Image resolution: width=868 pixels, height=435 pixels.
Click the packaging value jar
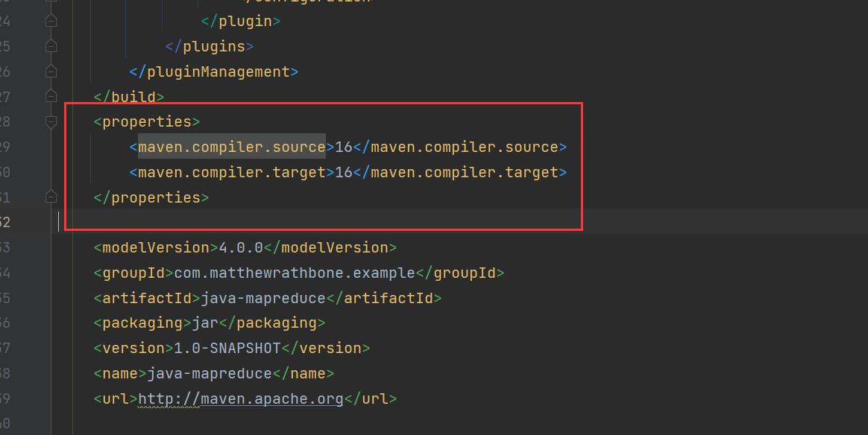click(x=205, y=323)
